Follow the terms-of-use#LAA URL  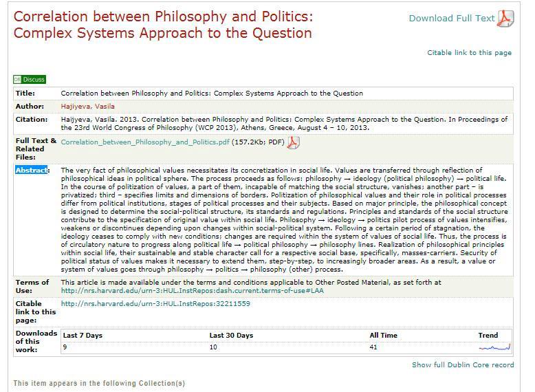click(193, 291)
